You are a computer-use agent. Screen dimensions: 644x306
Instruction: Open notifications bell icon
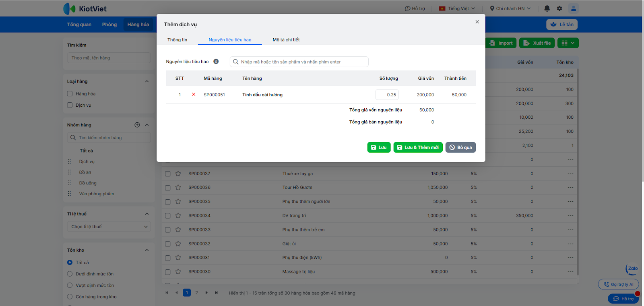[x=547, y=8]
